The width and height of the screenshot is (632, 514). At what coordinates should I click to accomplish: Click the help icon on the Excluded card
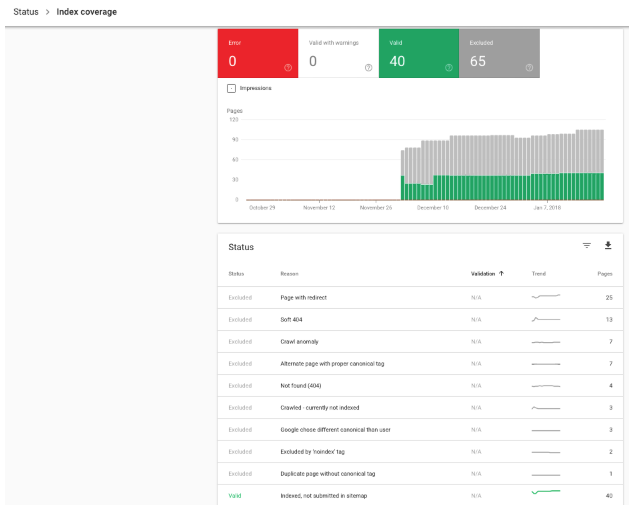click(x=529, y=68)
